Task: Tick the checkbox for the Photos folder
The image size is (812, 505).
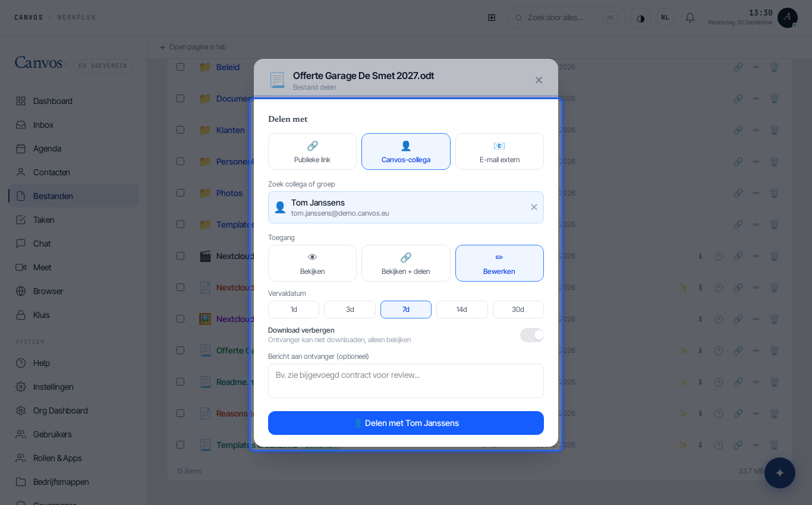Action: click(180, 193)
